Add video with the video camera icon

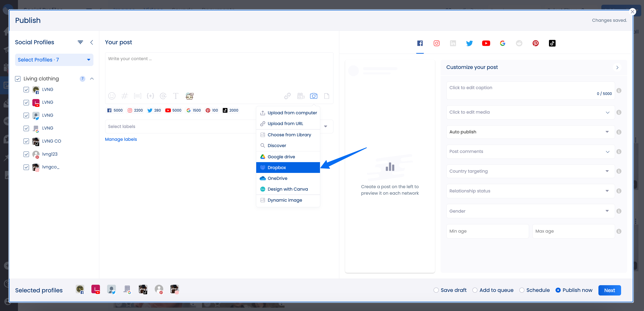click(x=301, y=96)
